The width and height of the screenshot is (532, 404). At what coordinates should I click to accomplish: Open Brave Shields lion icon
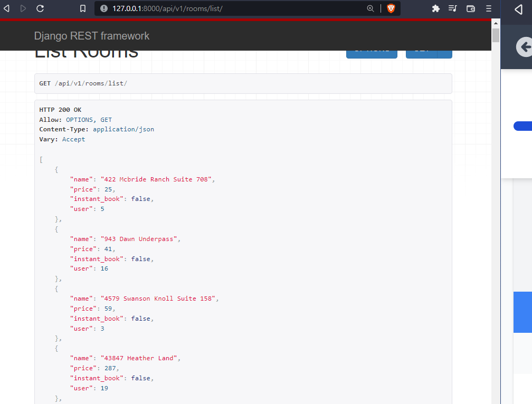(x=391, y=8)
